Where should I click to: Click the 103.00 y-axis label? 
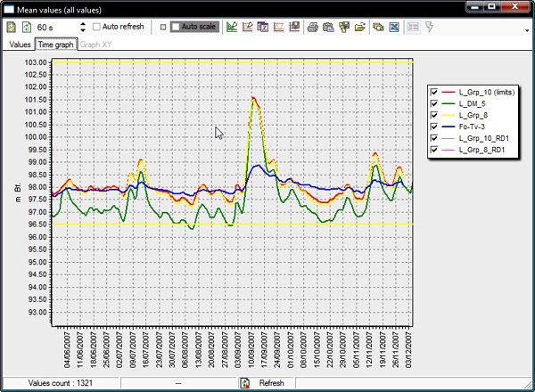tap(36, 62)
